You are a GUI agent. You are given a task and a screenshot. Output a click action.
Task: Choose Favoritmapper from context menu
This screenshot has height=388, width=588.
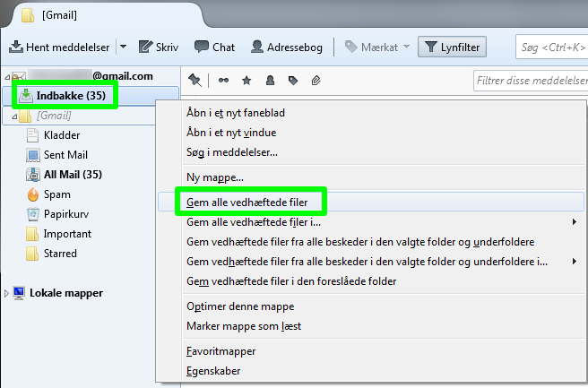point(371,351)
